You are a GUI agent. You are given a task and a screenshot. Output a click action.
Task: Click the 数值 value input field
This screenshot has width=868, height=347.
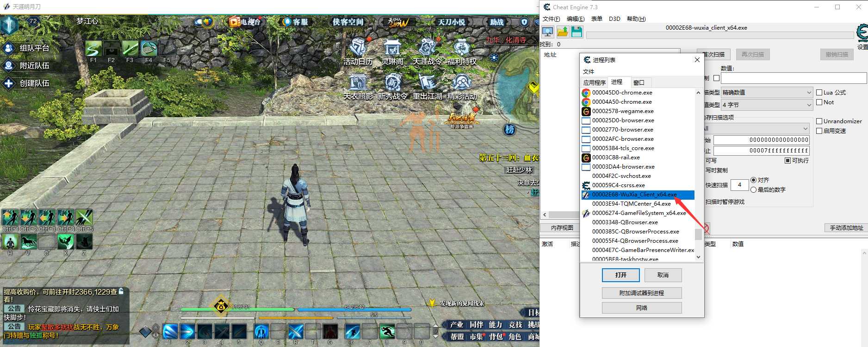pos(794,78)
